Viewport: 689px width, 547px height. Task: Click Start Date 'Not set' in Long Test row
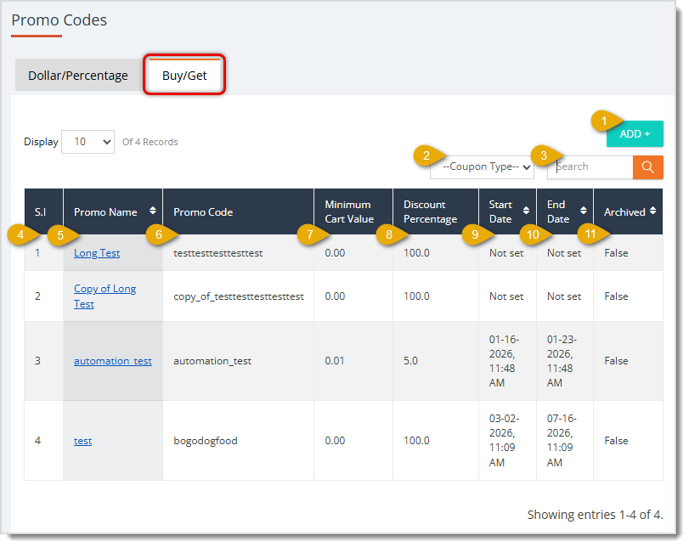click(506, 253)
